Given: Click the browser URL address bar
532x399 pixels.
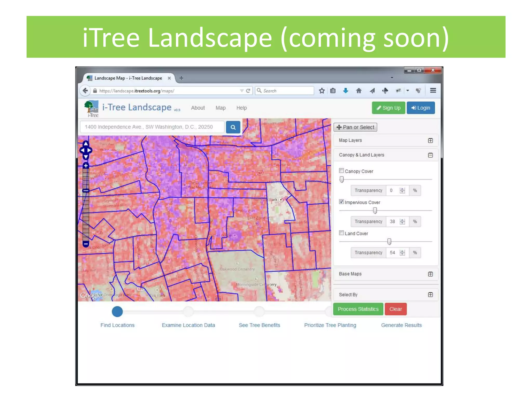Looking at the screenshot, I should tap(166, 91).
